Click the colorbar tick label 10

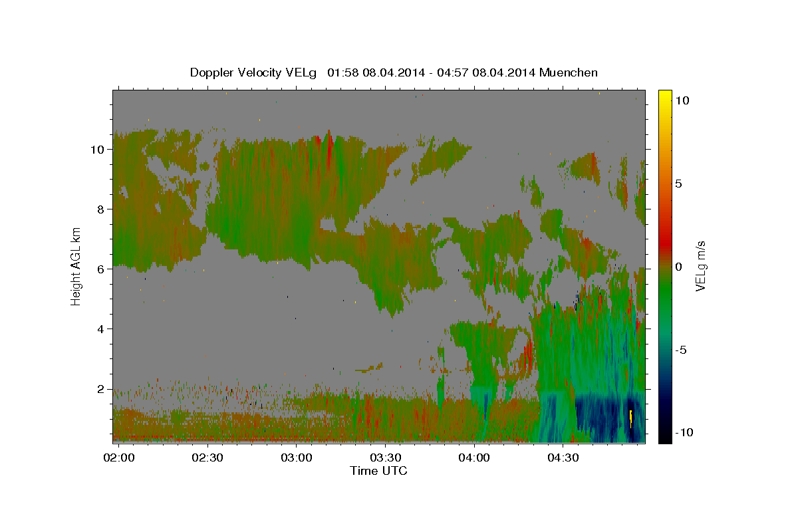(682, 100)
